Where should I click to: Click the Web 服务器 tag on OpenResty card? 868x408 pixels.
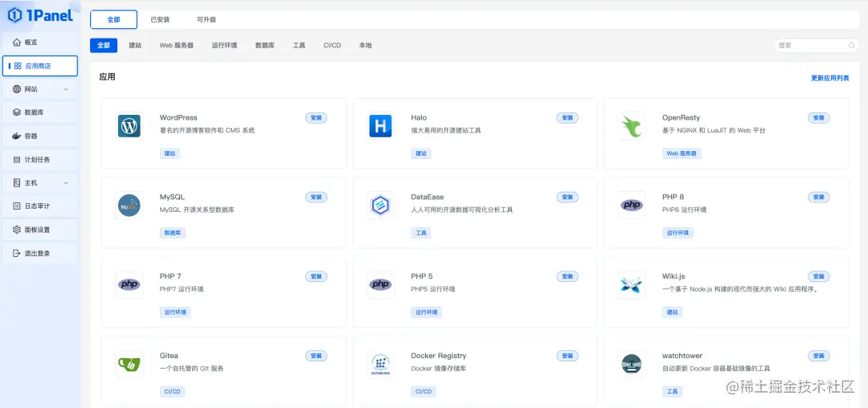pos(682,153)
